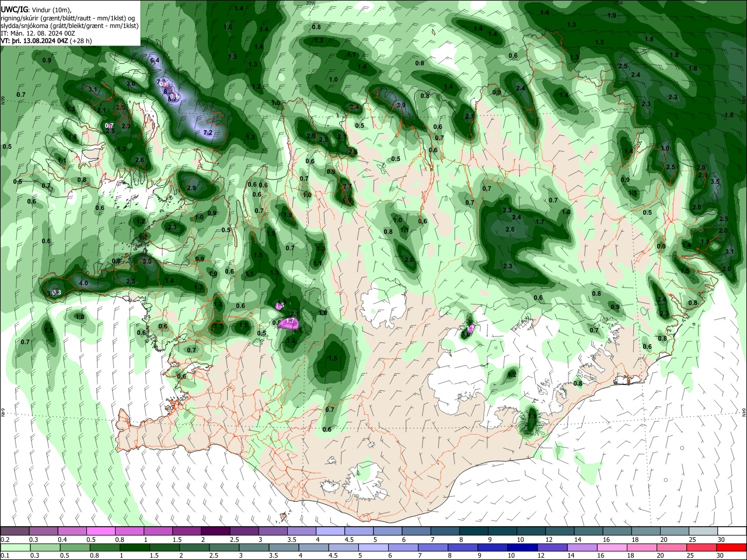The width and height of the screenshot is (747, 560).
Task: Click the 64N latitude label on right edge
Action: [x=744, y=411]
